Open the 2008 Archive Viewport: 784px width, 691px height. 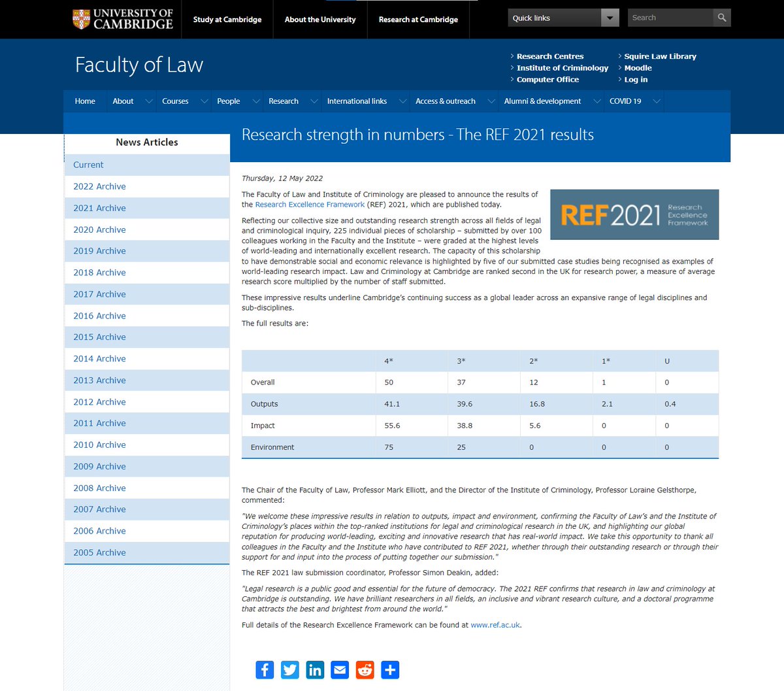click(147, 488)
